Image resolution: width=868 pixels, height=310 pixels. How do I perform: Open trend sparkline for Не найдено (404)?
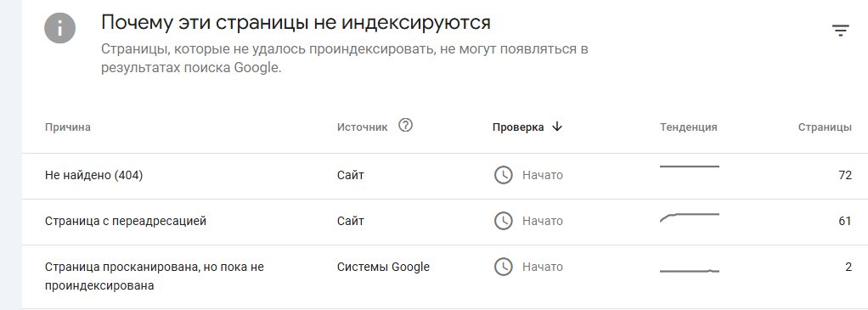689,166
